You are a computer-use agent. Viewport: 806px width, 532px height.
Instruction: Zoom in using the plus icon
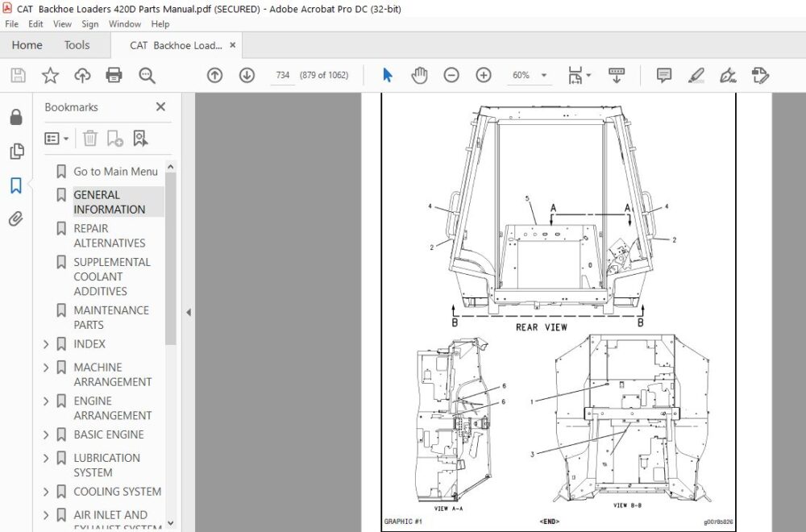coord(483,75)
